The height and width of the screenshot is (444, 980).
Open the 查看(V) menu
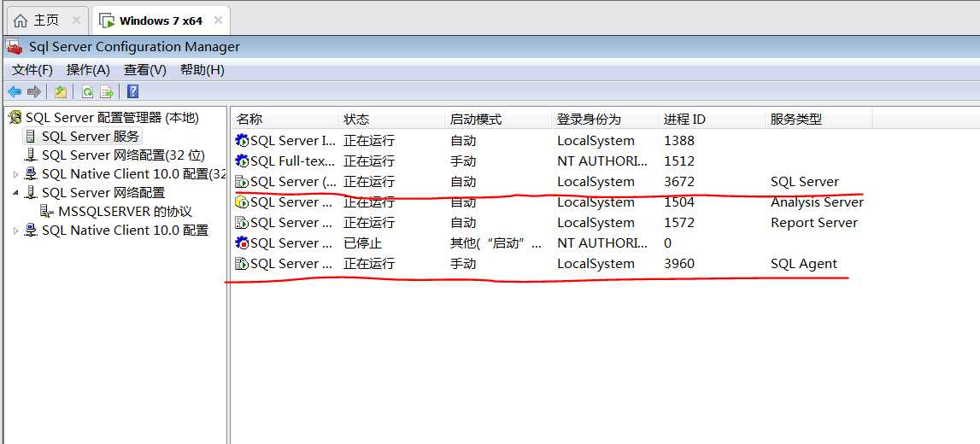[x=145, y=70]
